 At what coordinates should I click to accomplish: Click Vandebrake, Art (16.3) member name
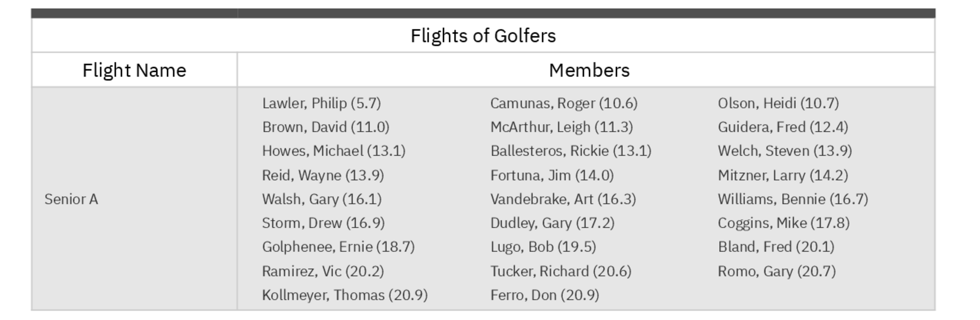pos(563,199)
